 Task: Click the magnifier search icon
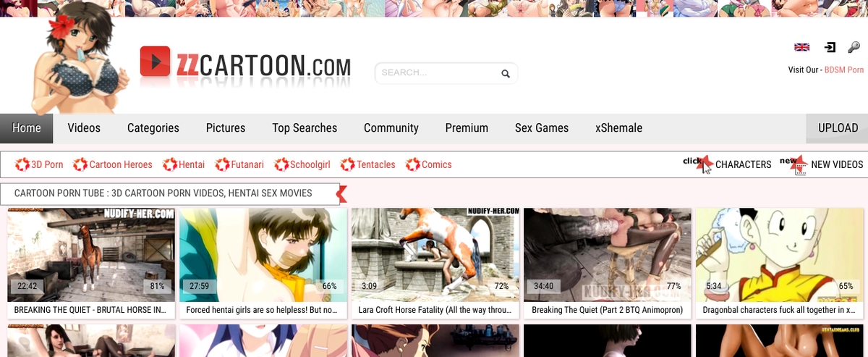coord(505,73)
